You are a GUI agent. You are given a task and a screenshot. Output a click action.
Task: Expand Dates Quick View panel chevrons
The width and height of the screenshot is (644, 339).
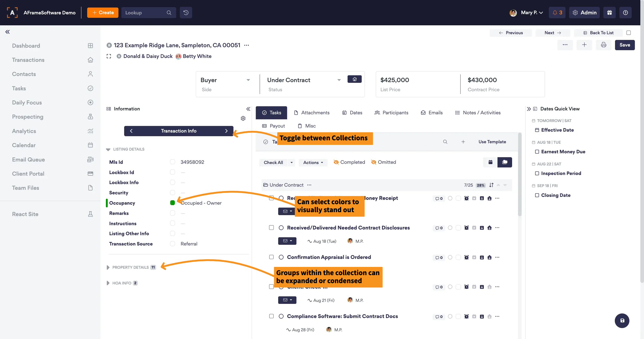click(529, 109)
